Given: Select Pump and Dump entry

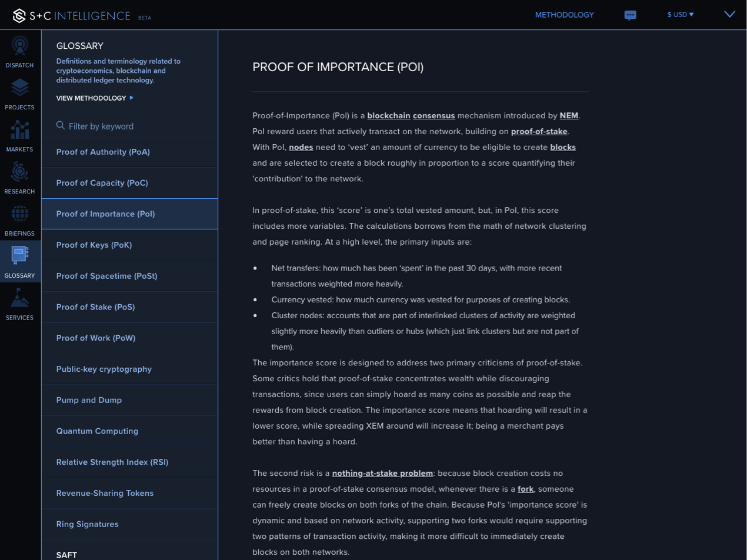Looking at the screenshot, I should click(x=129, y=400).
